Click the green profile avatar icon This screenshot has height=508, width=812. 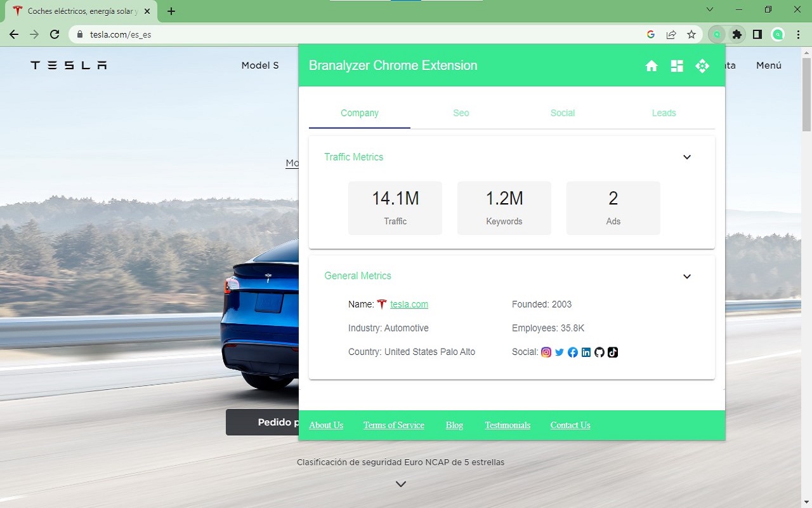pyautogui.click(x=778, y=35)
